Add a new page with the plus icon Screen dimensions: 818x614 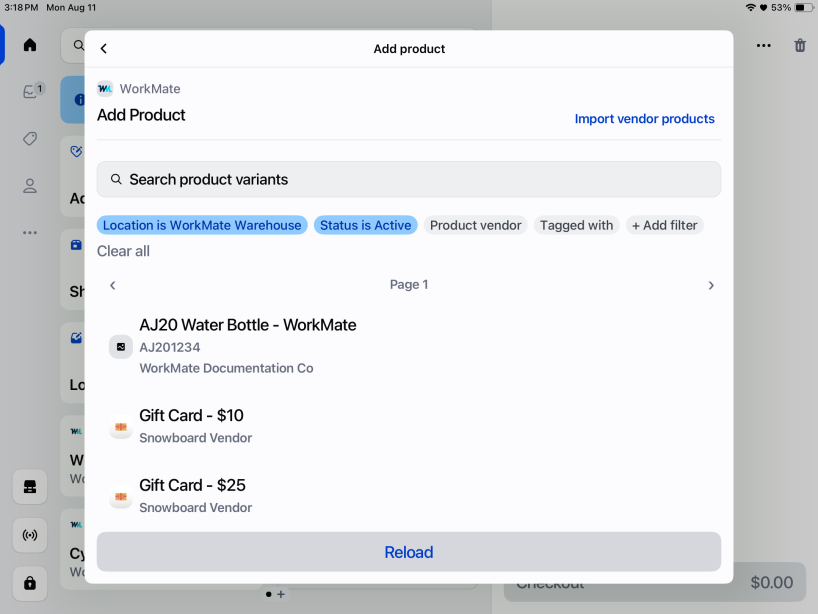click(x=281, y=594)
